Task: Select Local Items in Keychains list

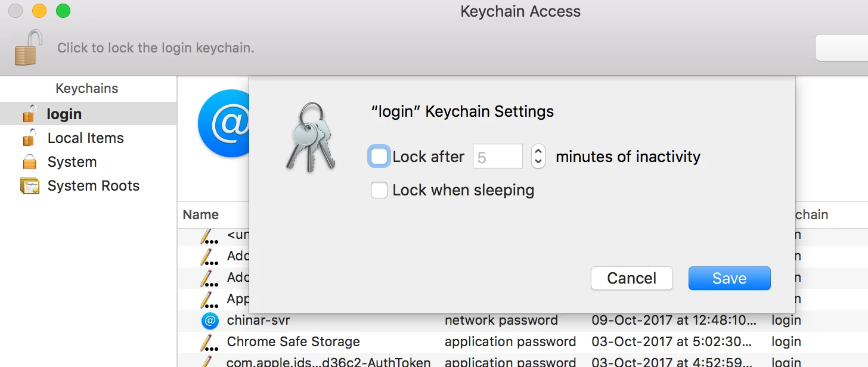Action: tap(86, 138)
